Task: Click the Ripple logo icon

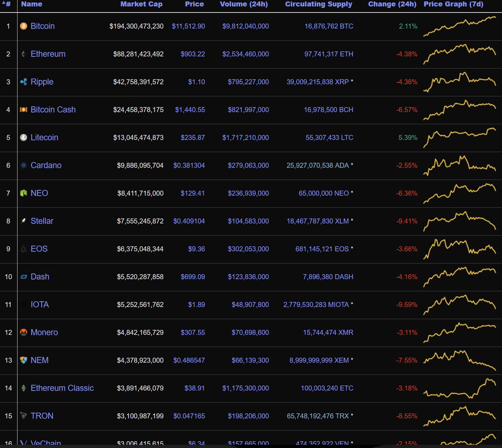Action: coord(24,82)
